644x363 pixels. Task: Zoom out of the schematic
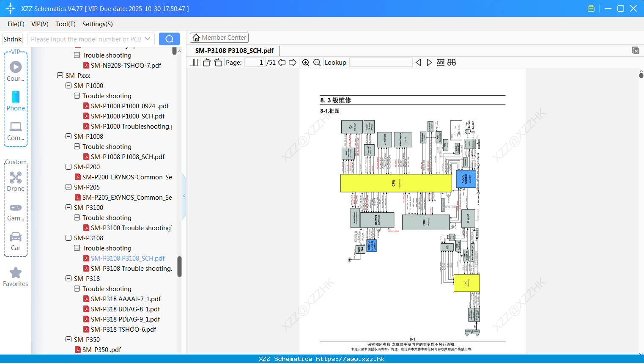point(317,62)
